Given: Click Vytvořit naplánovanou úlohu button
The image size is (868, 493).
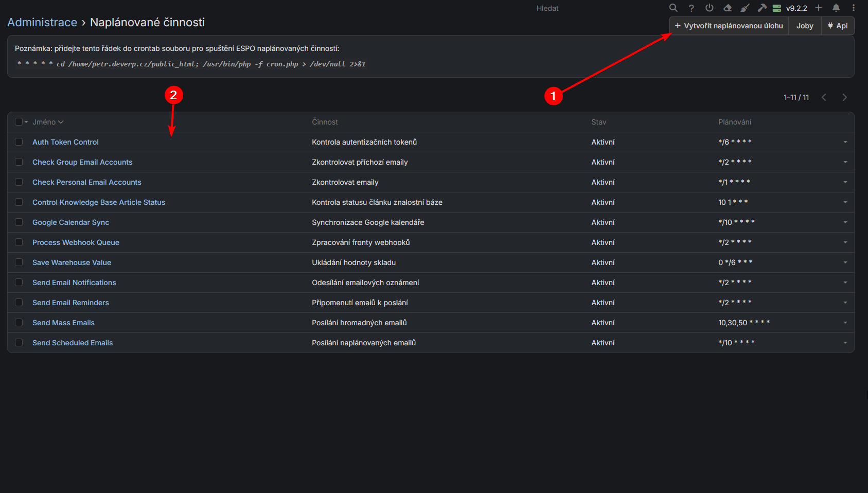Looking at the screenshot, I should pyautogui.click(x=729, y=26).
